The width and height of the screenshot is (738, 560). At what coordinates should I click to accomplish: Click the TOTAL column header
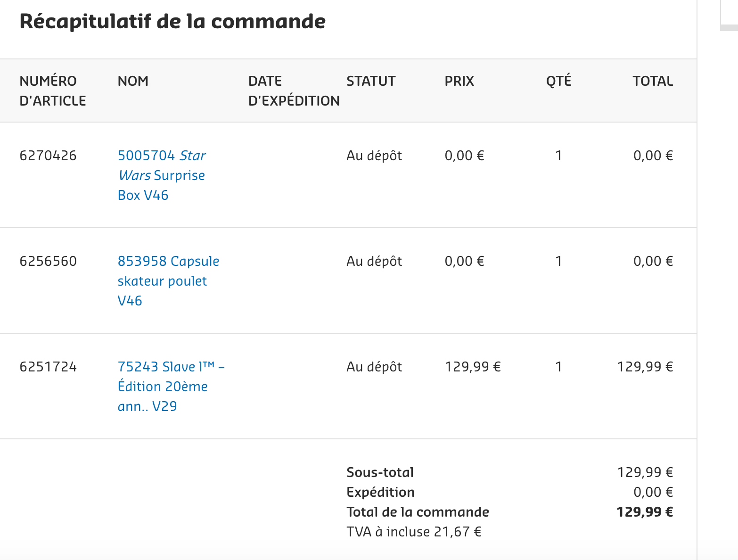click(653, 81)
